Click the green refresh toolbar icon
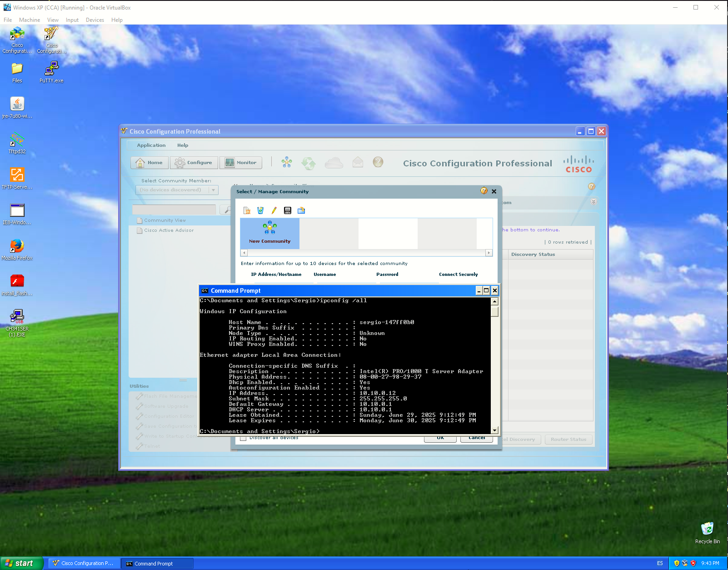728x570 pixels. [x=309, y=163]
